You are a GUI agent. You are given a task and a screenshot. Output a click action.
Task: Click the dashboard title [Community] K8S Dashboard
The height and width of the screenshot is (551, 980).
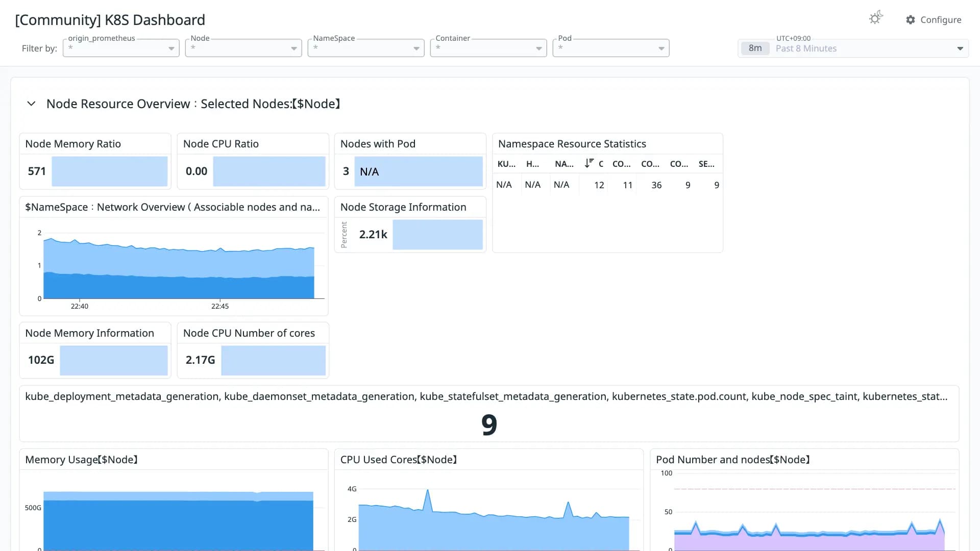click(x=110, y=20)
